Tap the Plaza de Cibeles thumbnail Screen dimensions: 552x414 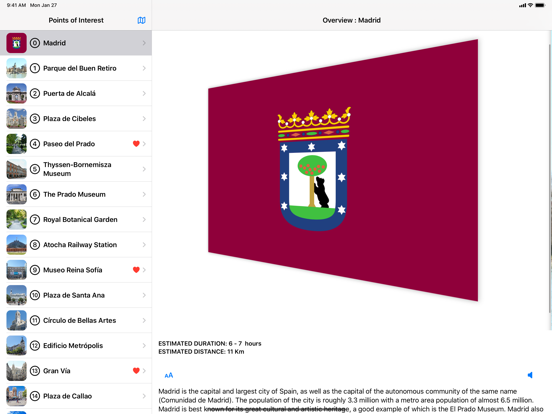(x=16, y=119)
